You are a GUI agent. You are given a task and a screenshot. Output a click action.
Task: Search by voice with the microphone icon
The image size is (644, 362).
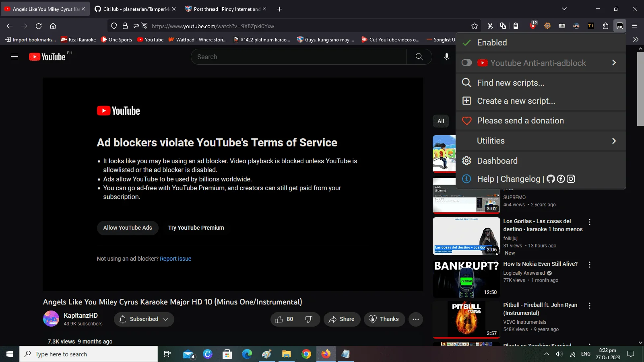446,57
